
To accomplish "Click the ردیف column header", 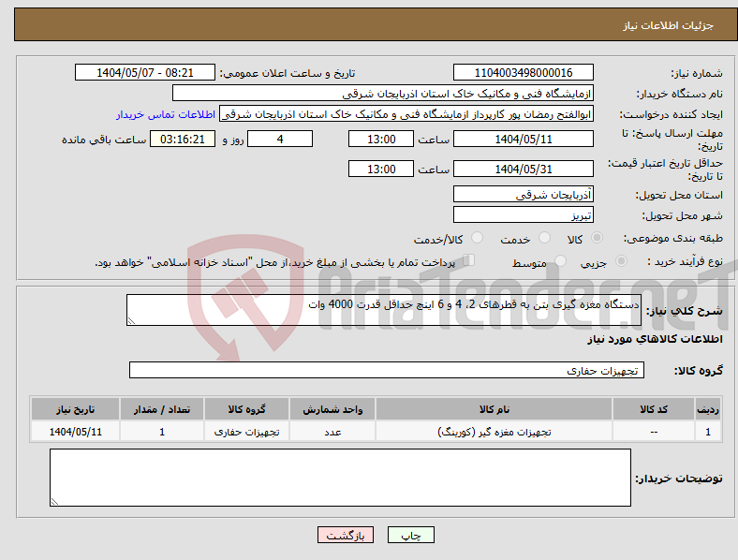I will pos(708,409).
